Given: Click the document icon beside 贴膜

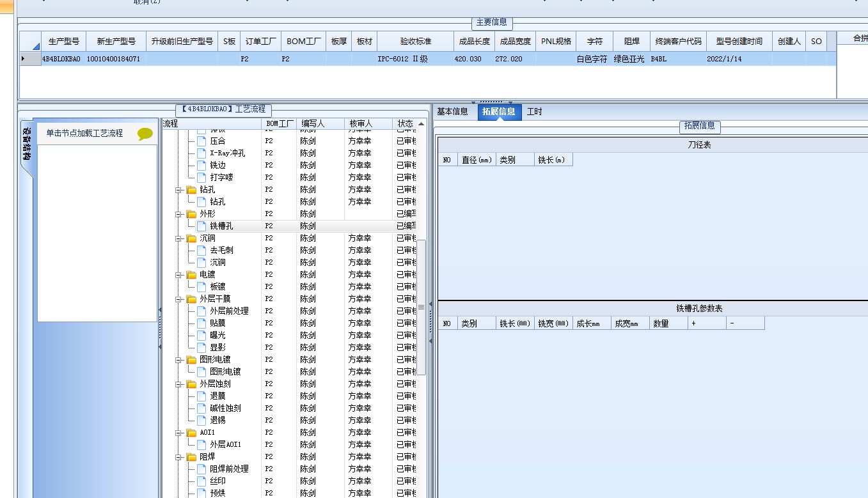Looking at the screenshot, I should (201, 323).
